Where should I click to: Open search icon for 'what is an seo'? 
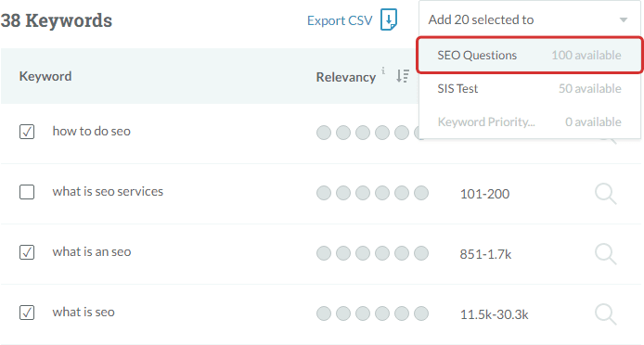tap(605, 254)
